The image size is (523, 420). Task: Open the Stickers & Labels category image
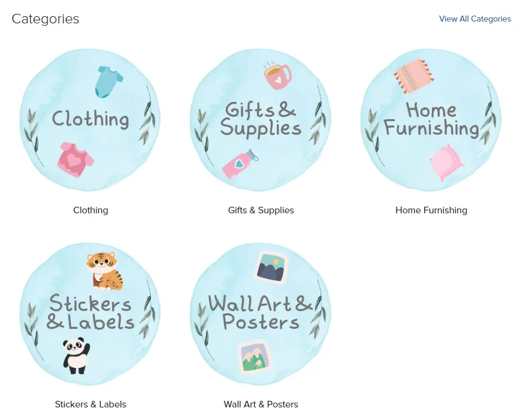[90, 314]
